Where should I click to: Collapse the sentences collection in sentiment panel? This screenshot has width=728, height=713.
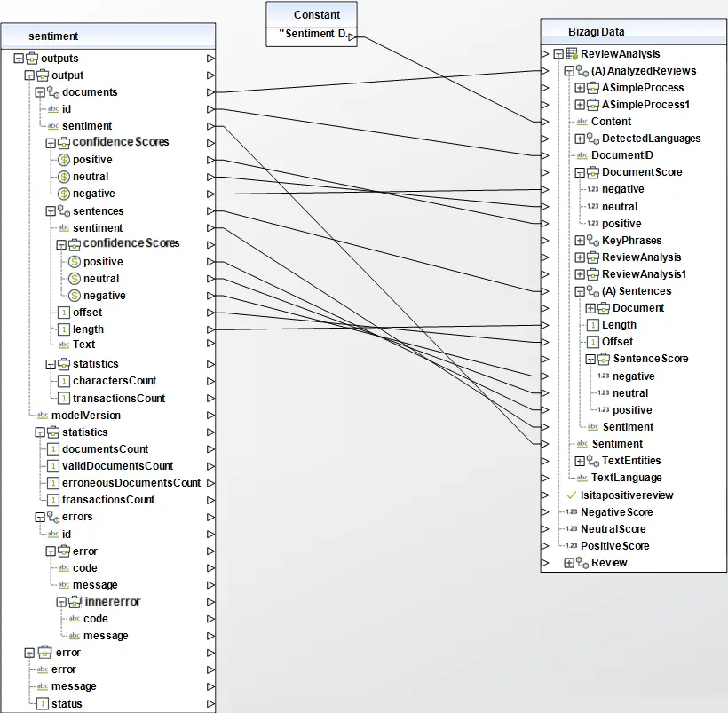click(x=51, y=211)
